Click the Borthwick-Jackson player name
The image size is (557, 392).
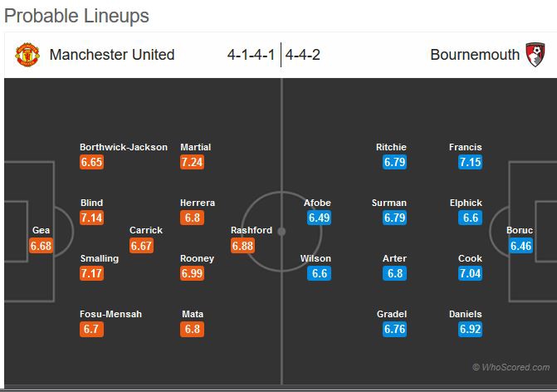point(124,147)
